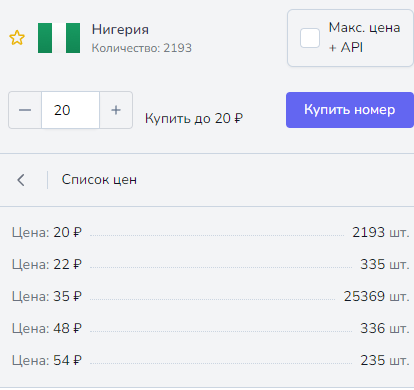This screenshot has height=390, width=414.
Task: Click the 2193 шт. quantity value
Action: click(x=381, y=232)
